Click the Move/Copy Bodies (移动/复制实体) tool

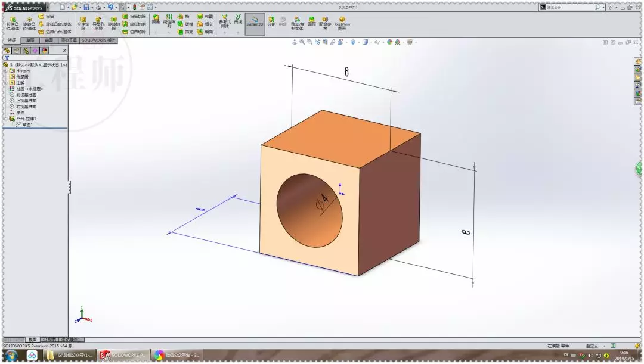297,23
